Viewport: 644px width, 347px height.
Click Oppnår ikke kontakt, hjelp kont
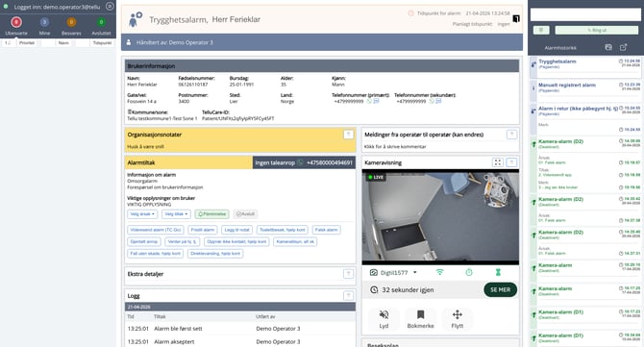(x=236, y=241)
